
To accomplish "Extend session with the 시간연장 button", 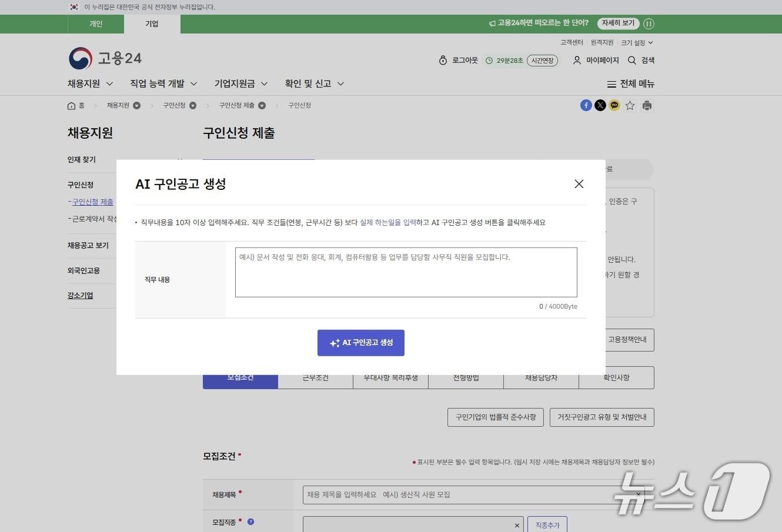I will tap(542, 60).
